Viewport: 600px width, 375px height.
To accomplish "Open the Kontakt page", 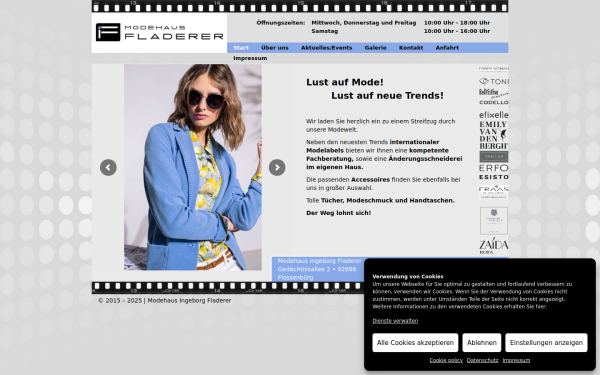I will click(x=411, y=48).
